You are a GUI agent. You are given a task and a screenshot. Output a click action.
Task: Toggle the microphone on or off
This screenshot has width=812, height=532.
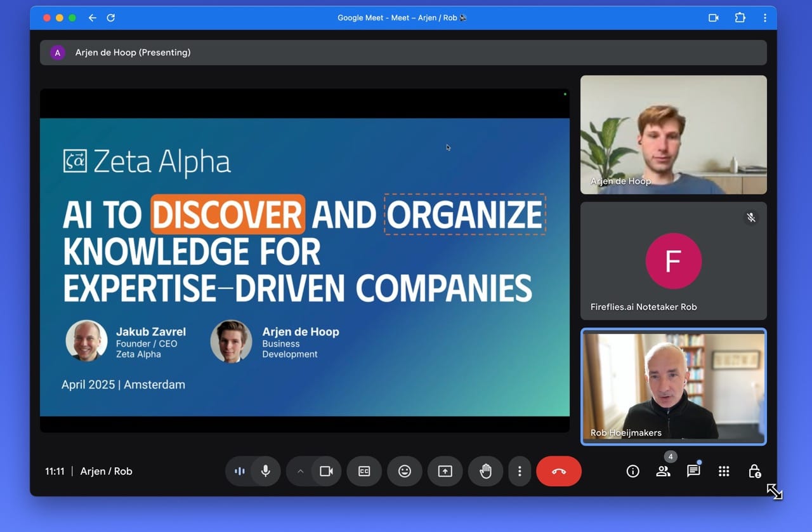point(266,471)
